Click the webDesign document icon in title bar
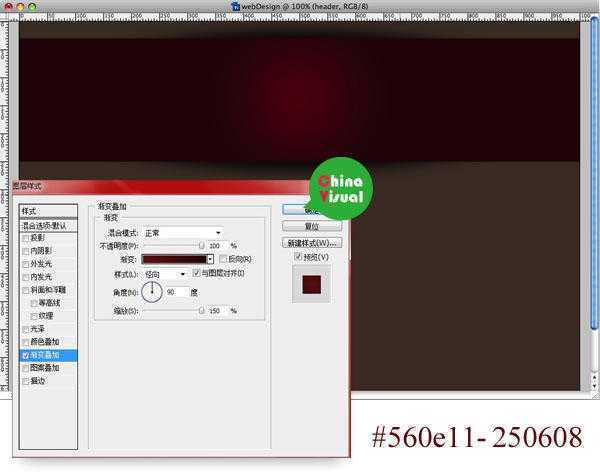This screenshot has width=600, height=473. [x=236, y=6]
